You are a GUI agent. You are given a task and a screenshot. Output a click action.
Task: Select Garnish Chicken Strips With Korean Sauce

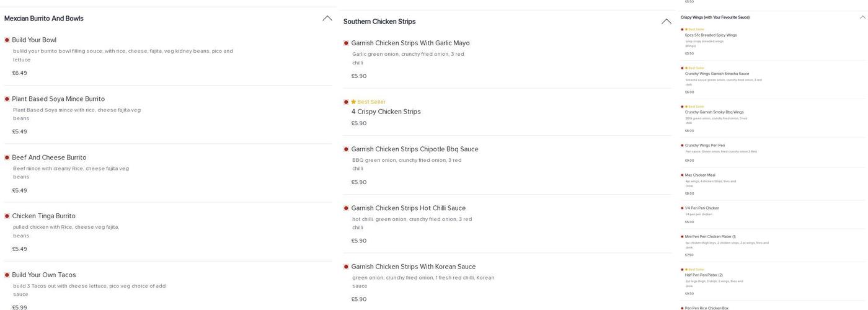click(x=413, y=267)
